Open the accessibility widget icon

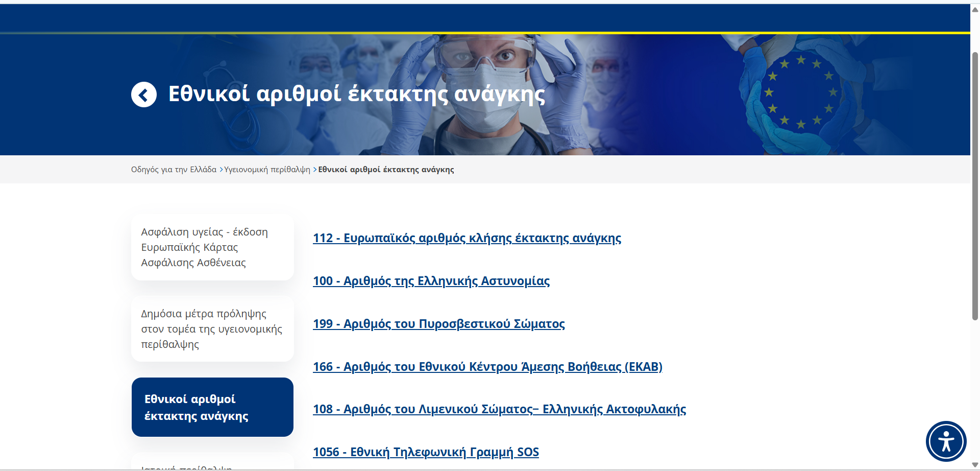[946, 441]
